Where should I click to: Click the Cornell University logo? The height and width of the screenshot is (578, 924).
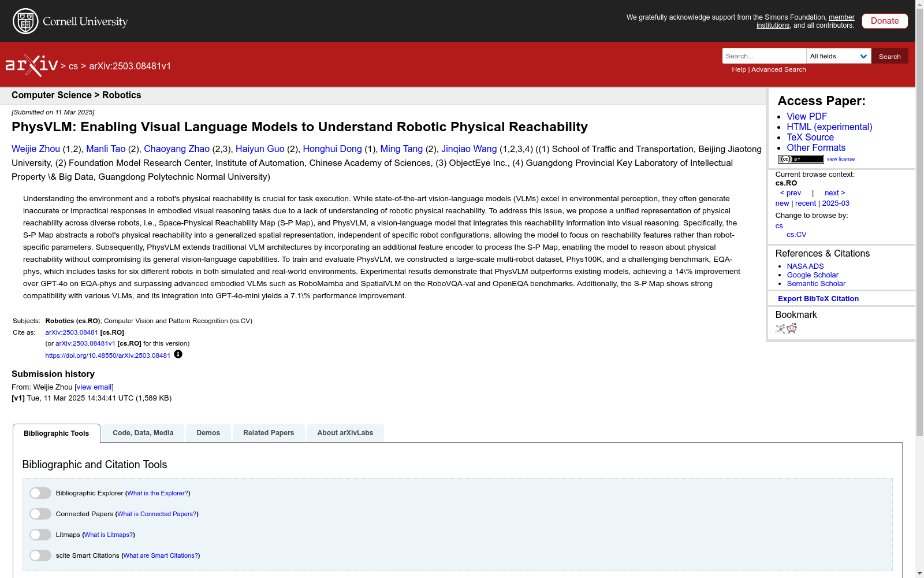tap(70, 21)
